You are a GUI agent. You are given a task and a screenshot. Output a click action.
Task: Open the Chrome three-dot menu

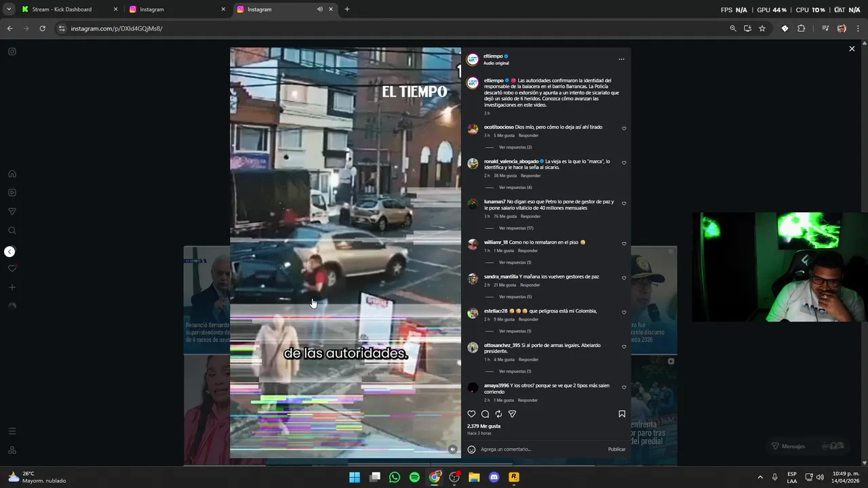(858, 28)
